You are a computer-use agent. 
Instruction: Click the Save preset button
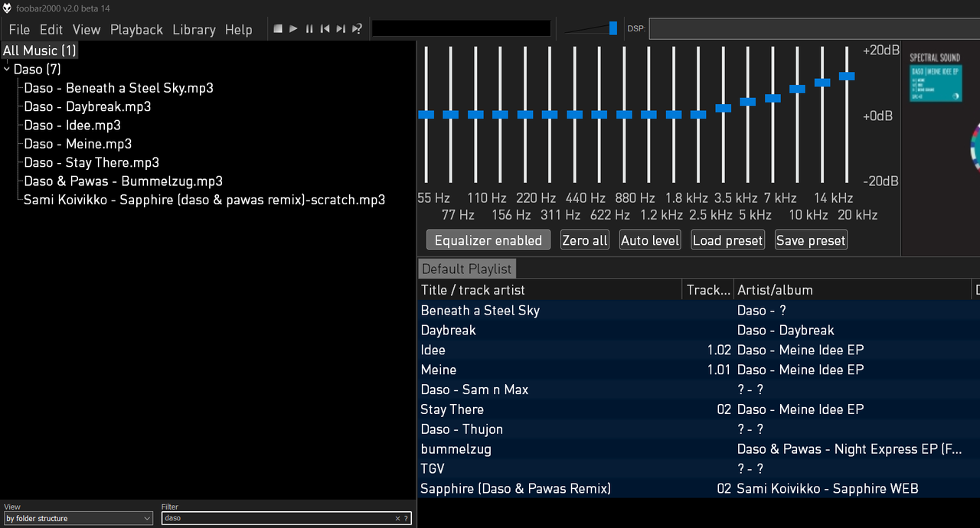pos(811,240)
